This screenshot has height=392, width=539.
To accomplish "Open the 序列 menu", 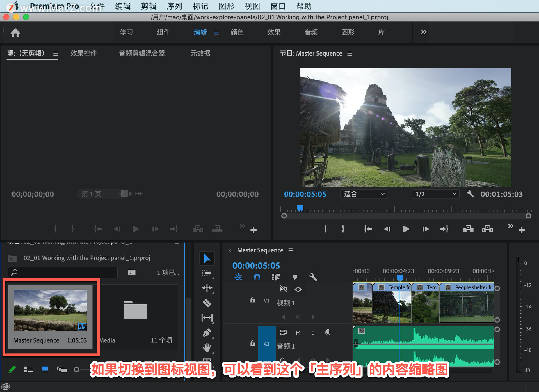I will click(x=174, y=6).
